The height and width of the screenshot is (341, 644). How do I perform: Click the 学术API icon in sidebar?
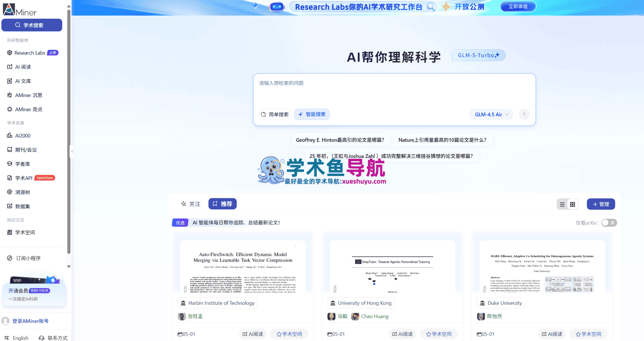pyautogui.click(x=10, y=178)
